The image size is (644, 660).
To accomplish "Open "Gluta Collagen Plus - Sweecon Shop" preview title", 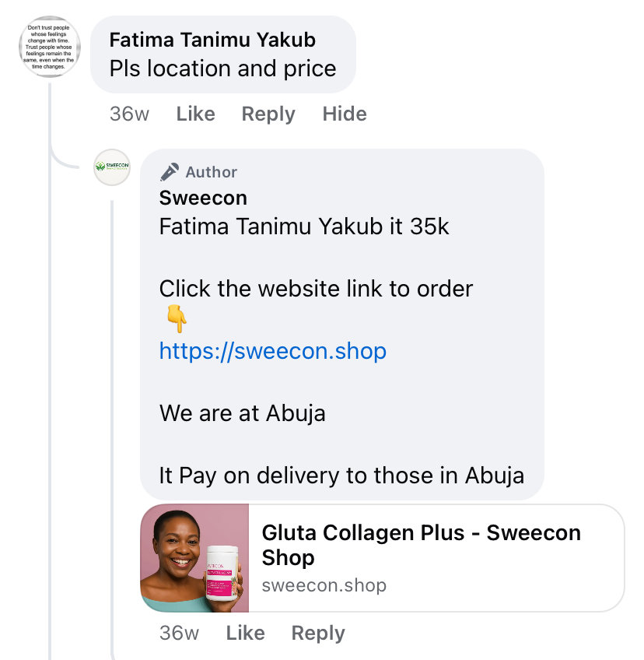I will pos(421,545).
